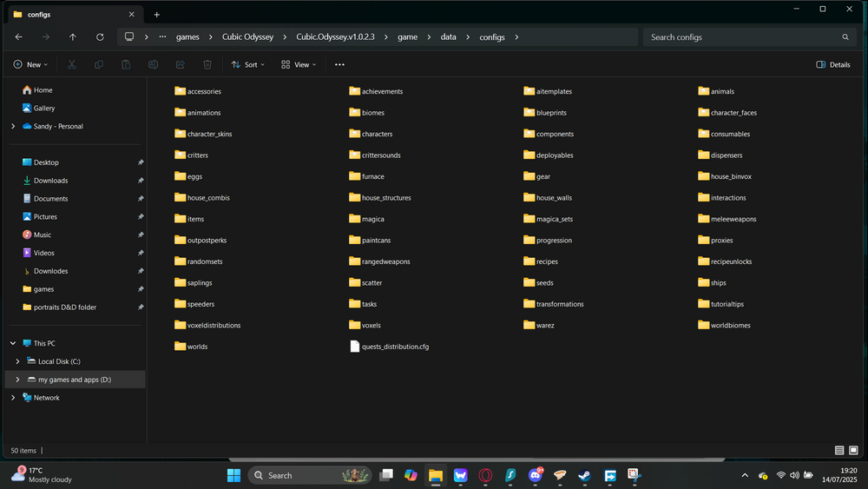Unpin the Downloads folder from Quick access
868x489 pixels.
[x=141, y=181]
